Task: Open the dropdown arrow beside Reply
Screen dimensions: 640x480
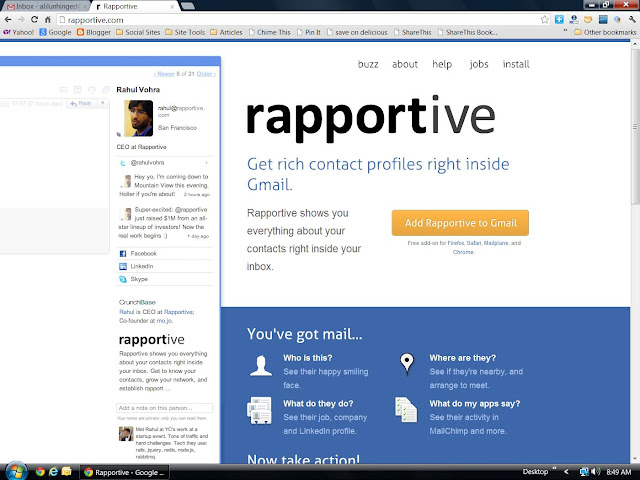Action: 102,104
